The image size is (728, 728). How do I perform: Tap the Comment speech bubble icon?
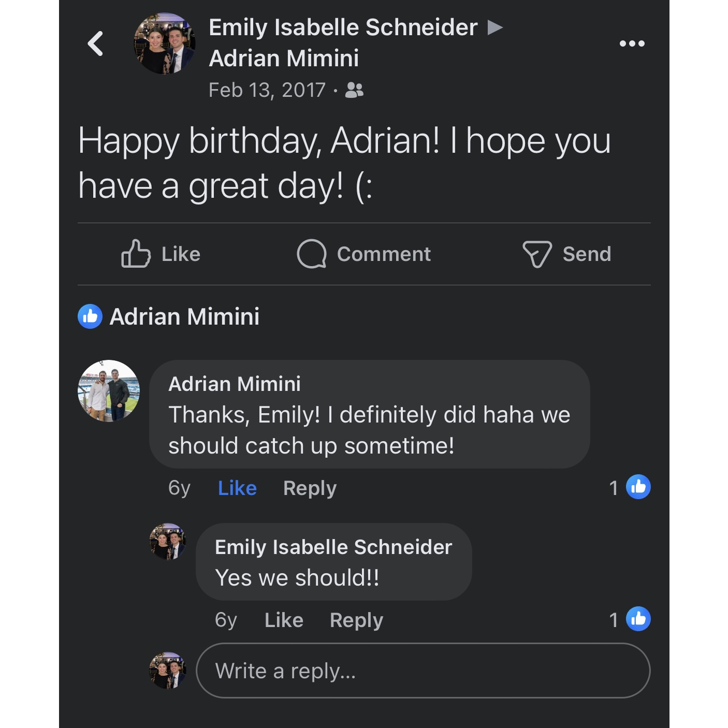pos(312,254)
